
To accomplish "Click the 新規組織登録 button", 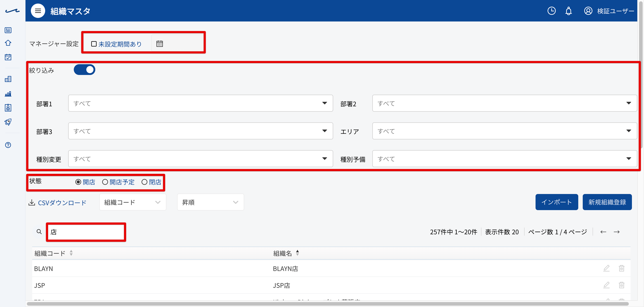I will [x=607, y=202].
